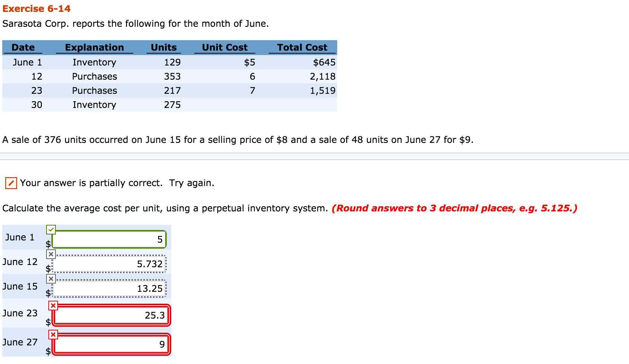The image size is (629, 364).
Task: Toggle the checkmark indicator on the June 1 answer
Action: coord(51,229)
